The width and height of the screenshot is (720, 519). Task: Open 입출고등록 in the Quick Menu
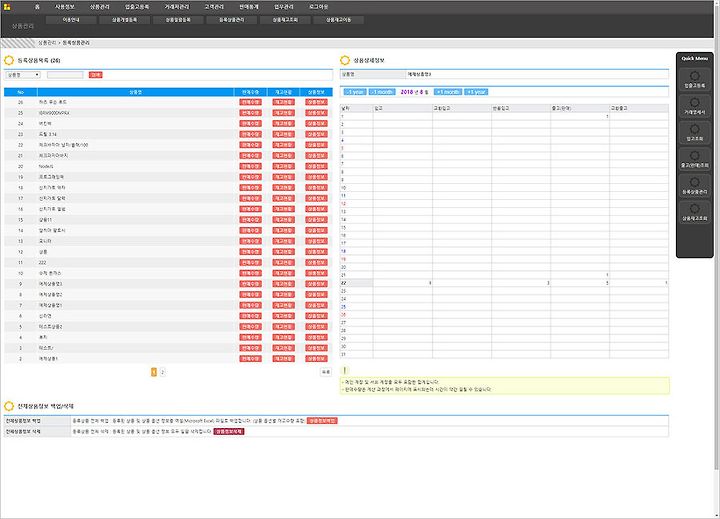click(x=694, y=79)
